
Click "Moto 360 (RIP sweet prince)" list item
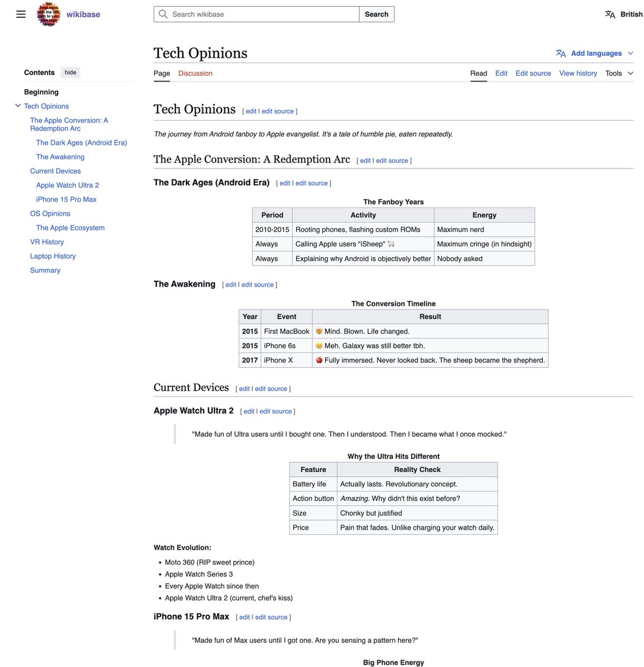pos(209,563)
